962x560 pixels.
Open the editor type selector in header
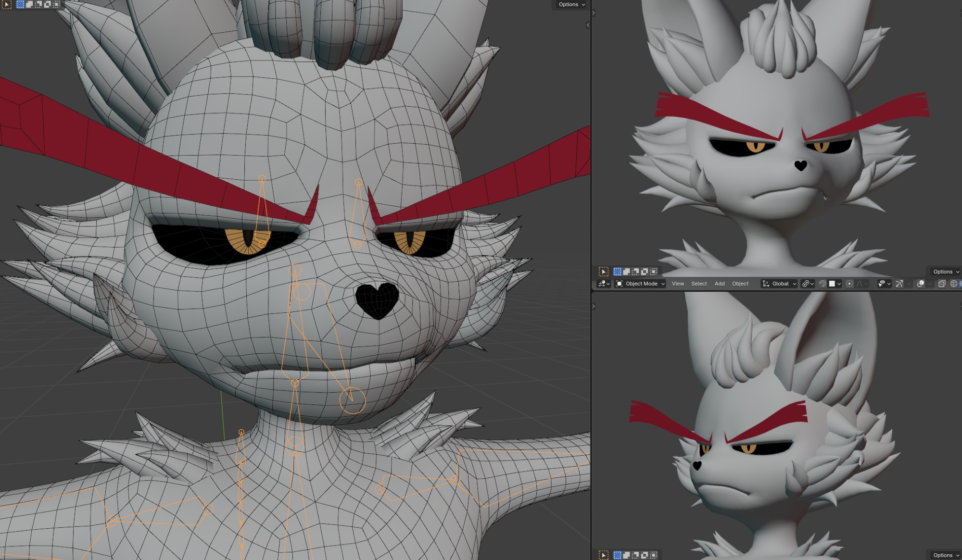tap(604, 284)
